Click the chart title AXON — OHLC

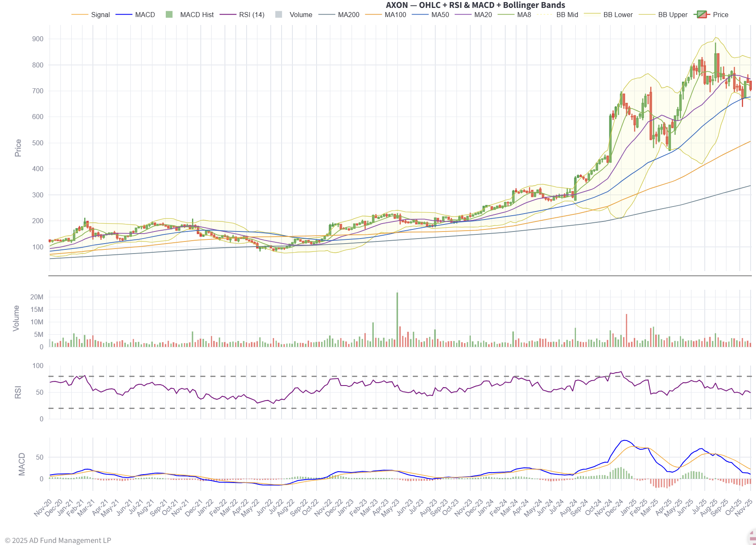pos(475,5)
